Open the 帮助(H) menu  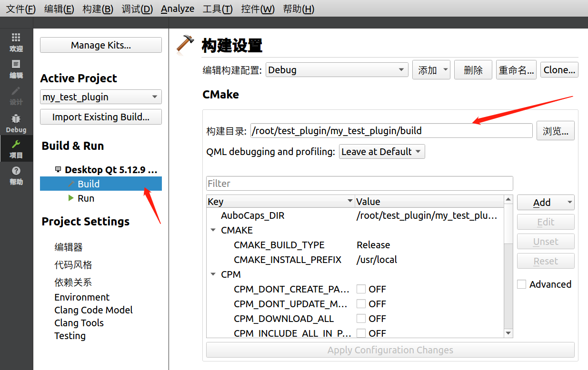point(299,9)
